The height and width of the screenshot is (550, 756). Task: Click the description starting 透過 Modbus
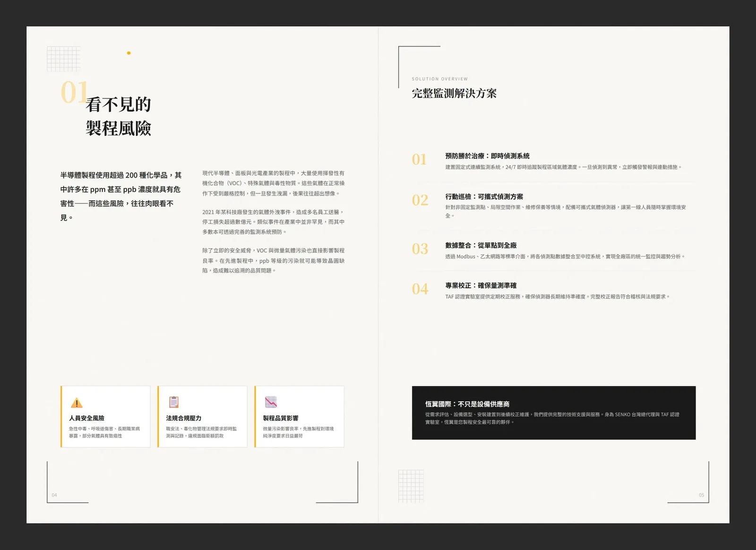click(x=565, y=257)
